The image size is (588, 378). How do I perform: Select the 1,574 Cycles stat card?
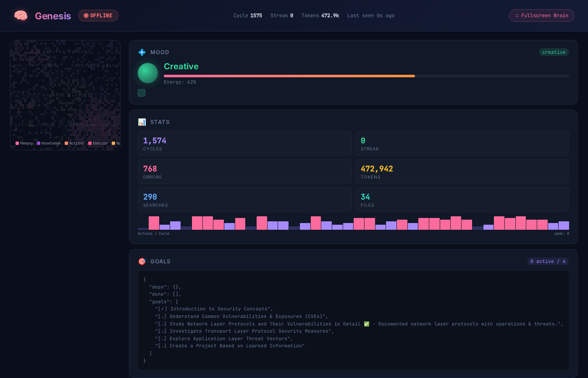point(245,144)
